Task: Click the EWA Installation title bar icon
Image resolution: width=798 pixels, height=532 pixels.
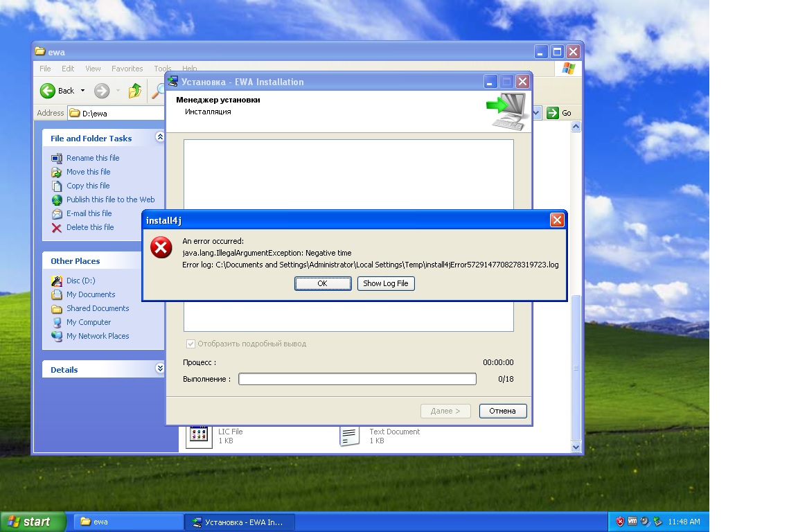Action: (x=173, y=82)
